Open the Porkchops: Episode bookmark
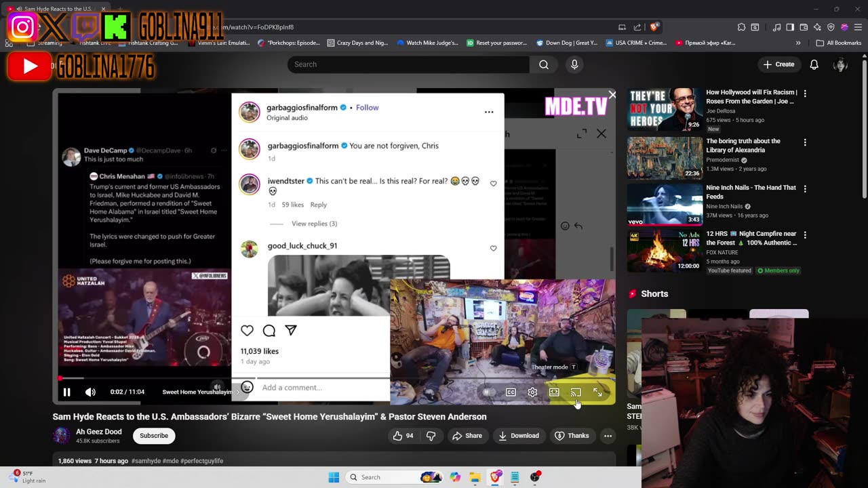Image resolution: width=868 pixels, height=488 pixels. (289, 43)
